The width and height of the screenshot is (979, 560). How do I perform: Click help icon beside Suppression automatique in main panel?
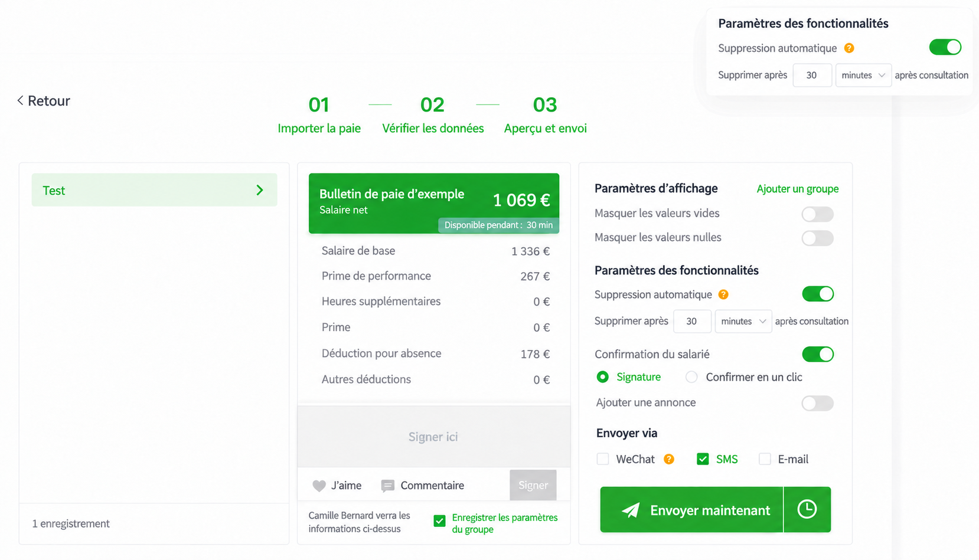click(723, 294)
